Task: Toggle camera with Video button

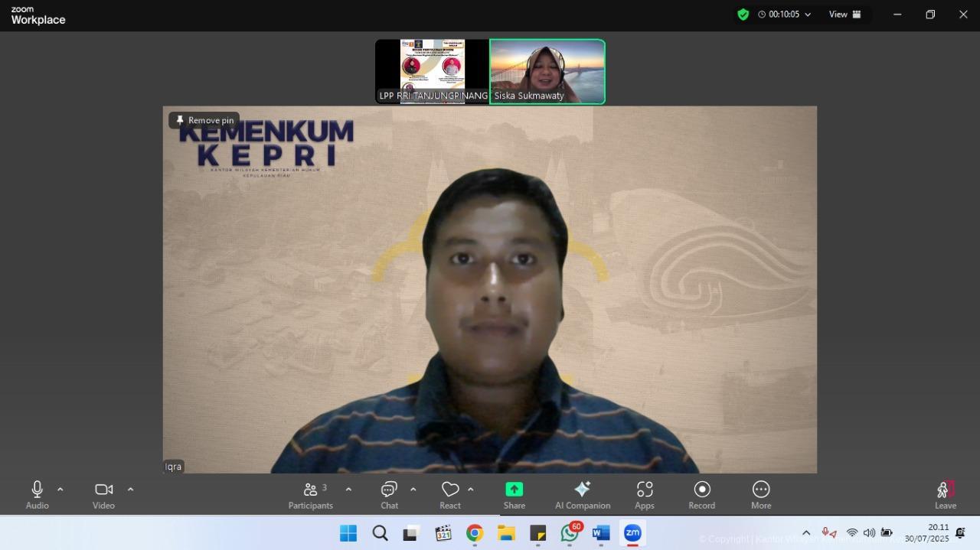Action: pyautogui.click(x=103, y=495)
